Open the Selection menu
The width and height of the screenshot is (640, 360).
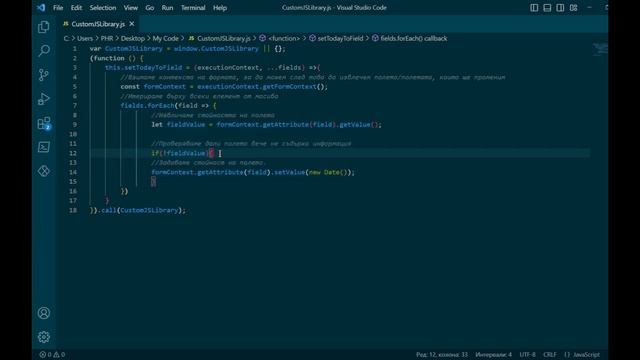[x=103, y=8]
